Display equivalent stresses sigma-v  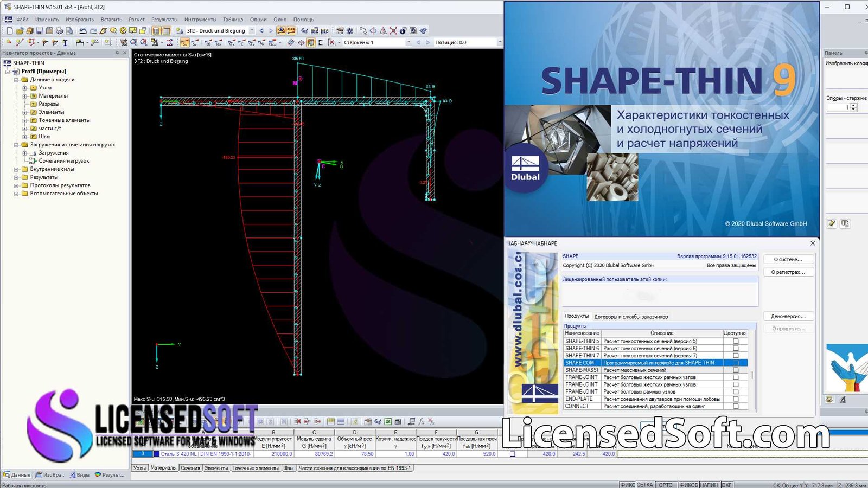[252, 42]
